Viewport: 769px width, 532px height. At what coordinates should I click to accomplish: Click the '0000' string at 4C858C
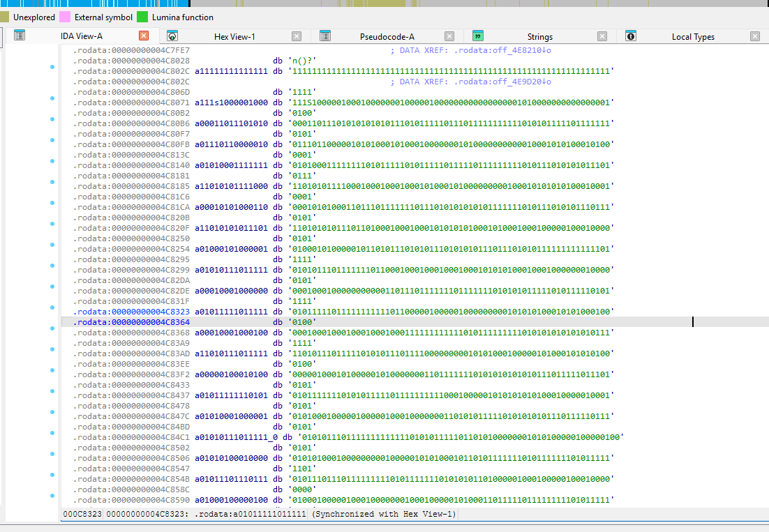[x=302, y=489]
